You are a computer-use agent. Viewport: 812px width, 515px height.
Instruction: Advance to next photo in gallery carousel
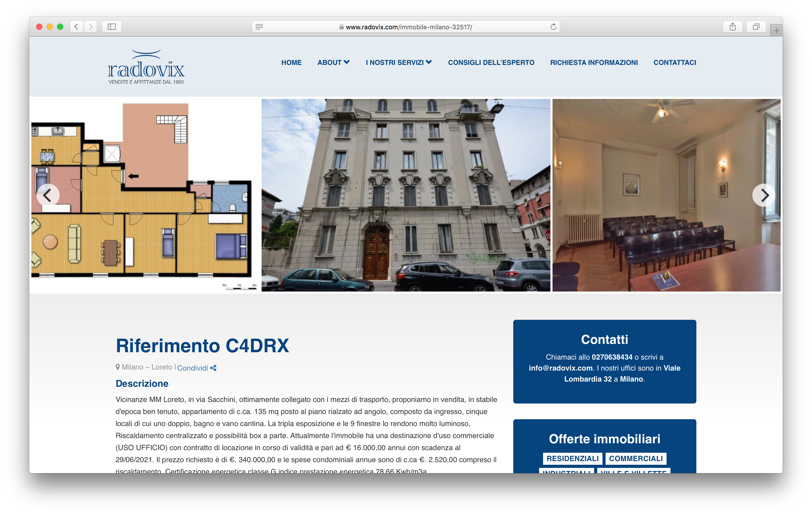coord(763,195)
